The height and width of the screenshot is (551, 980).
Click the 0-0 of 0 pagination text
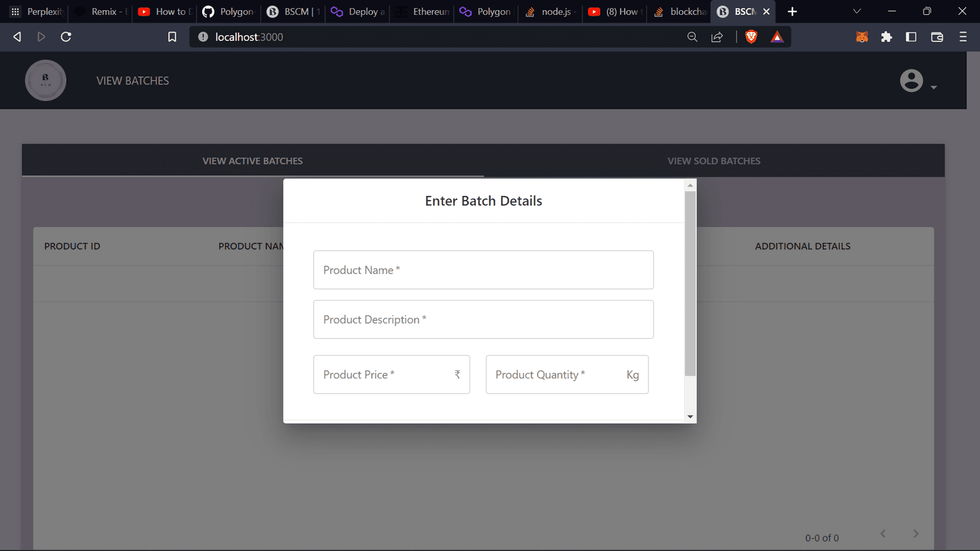coord(821,538)
